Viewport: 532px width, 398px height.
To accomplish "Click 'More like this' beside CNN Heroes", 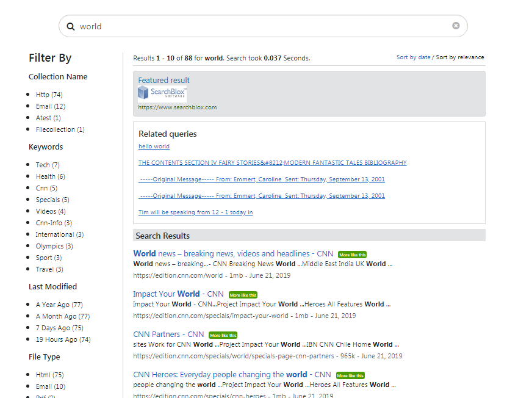I will [350, 375].
